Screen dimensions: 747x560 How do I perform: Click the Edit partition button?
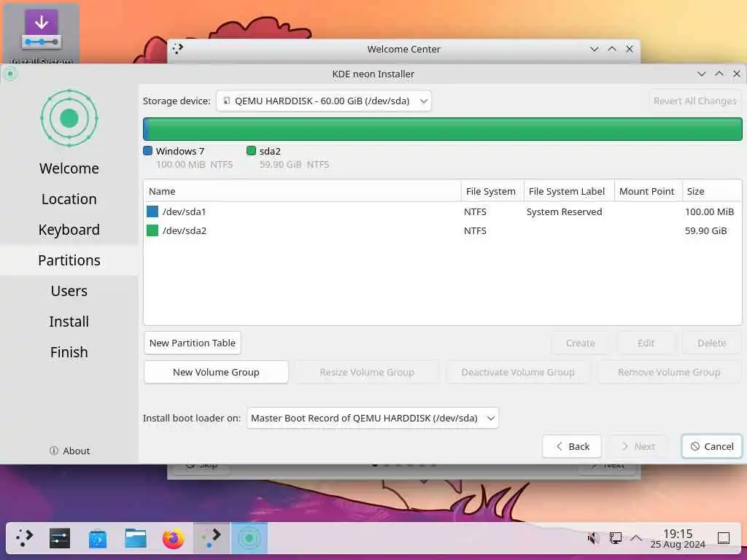coord(646,343)
